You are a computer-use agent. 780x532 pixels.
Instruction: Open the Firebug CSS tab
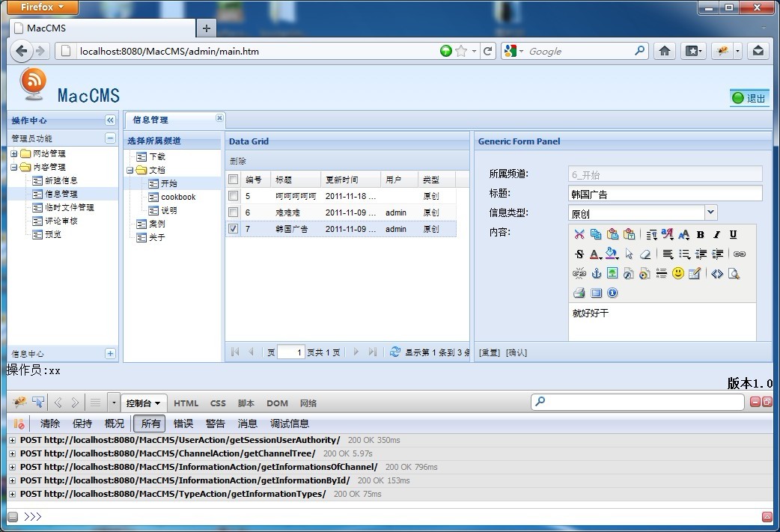click(x=218, y=403)
